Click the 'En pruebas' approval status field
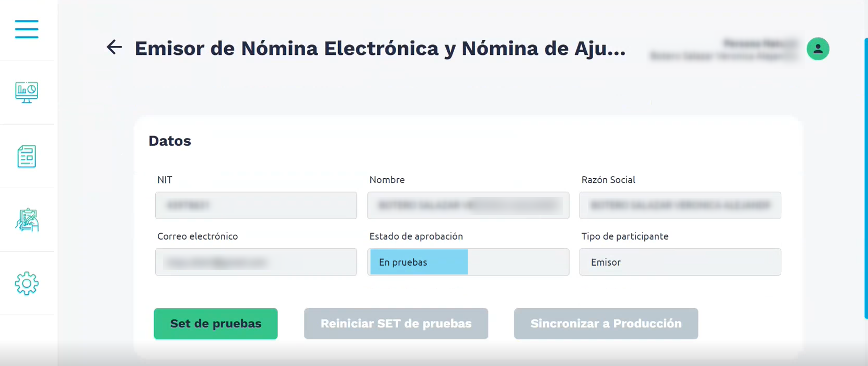Screen dimensions: 868x366 (468, 262)
